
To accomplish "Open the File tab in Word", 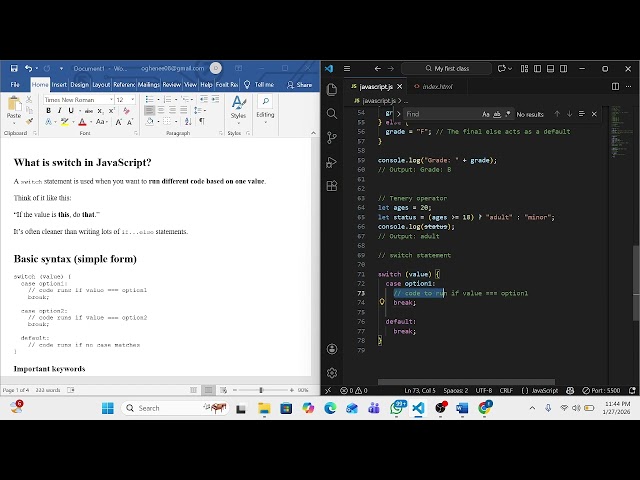I will click(15, 84).
